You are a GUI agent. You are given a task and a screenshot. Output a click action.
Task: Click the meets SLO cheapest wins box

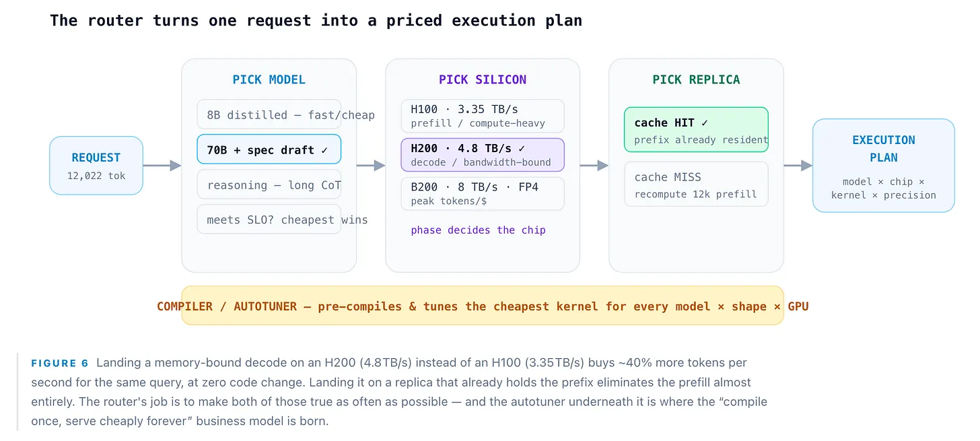269,219
